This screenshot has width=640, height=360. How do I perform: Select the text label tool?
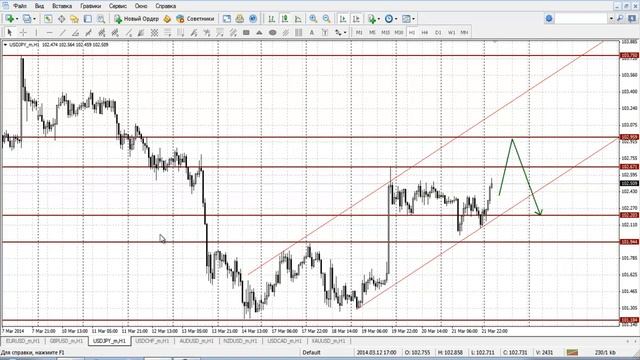point(325,32)
